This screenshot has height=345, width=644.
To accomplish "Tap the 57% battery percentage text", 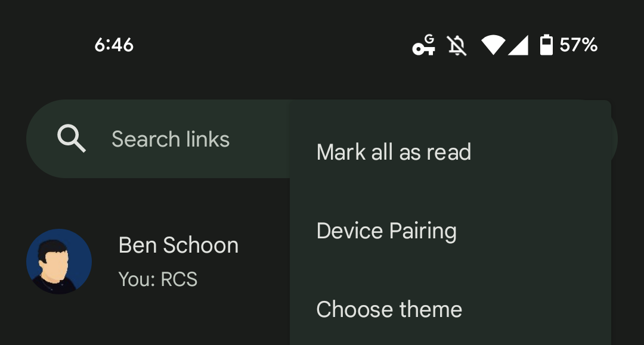I will point(578,45).
